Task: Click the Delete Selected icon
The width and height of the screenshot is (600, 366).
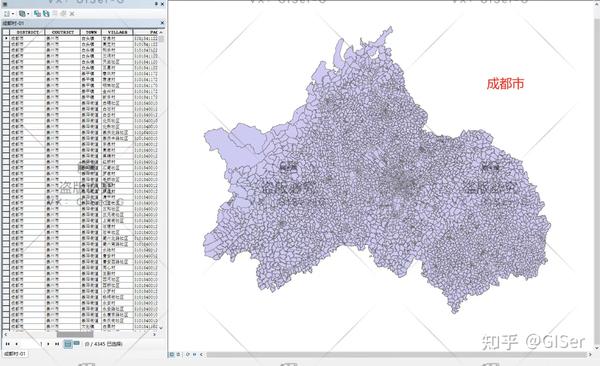Action: click(72, 14)
